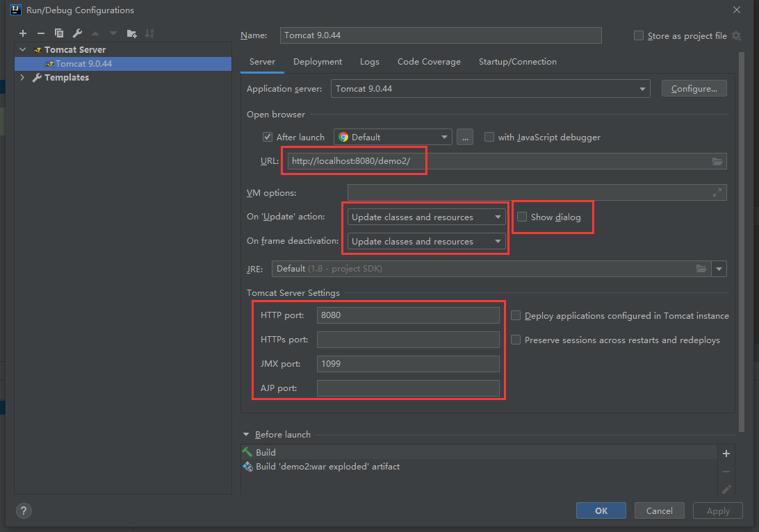
Task: Select Tomcat 9.0.44 in configuration tree
Action: click(x=123, y=64)
